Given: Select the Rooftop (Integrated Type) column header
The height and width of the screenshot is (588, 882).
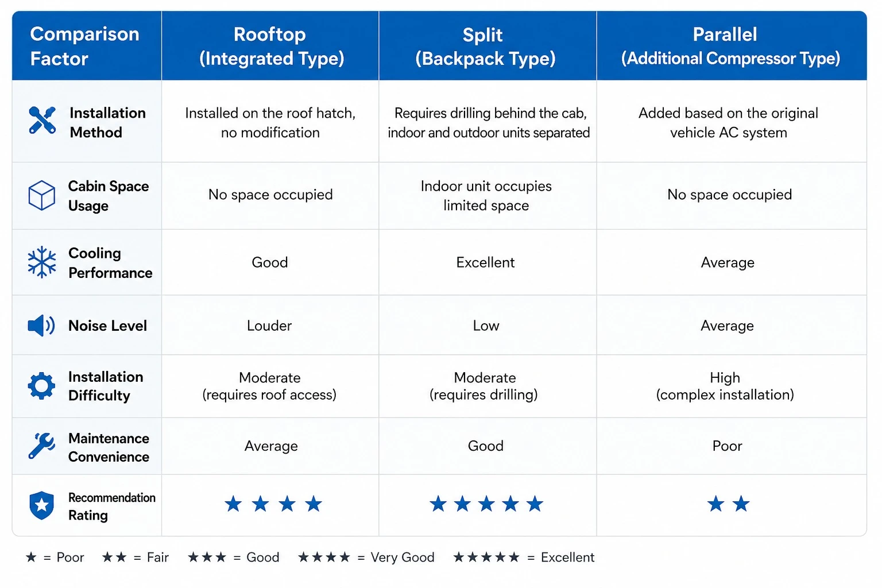Looking at the screenshot, I should (270, 46).
